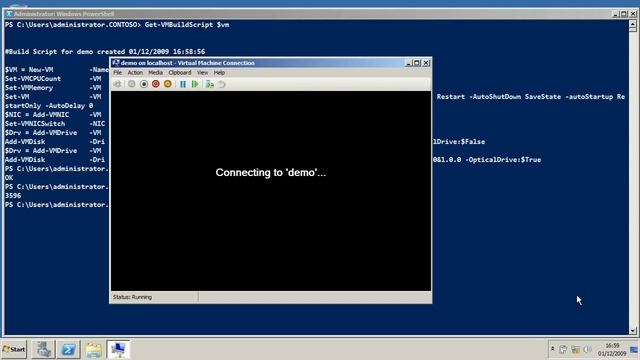640x360 pixels.
Task: Close the Virtual Machine Connection window
Action: [x=426, y=63]
